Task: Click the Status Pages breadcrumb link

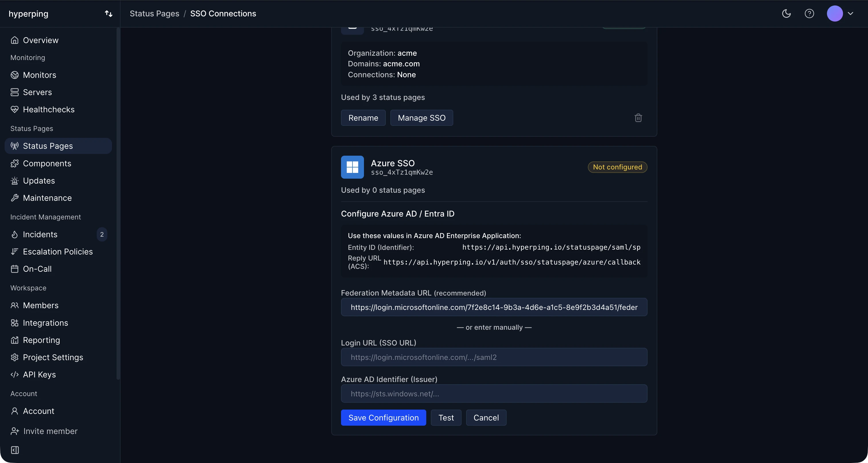Action: click(x=154, y=13)
